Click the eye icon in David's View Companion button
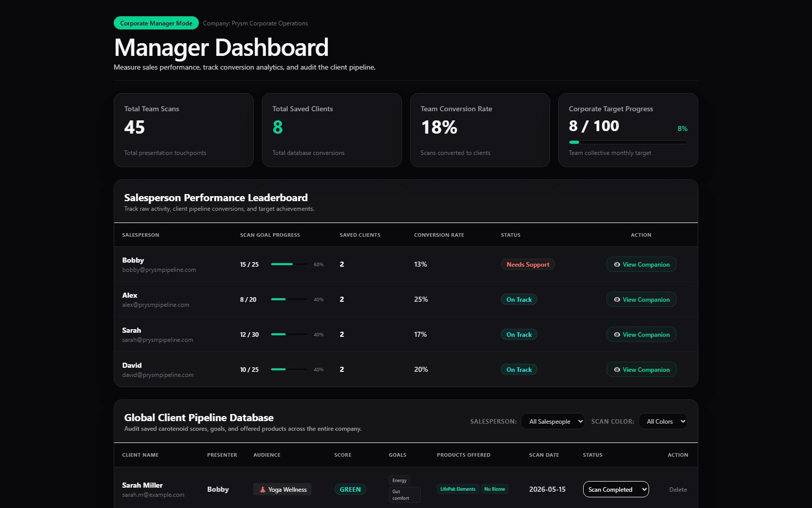Viewport: 812px width, 508px height. [x=617, y=370]
